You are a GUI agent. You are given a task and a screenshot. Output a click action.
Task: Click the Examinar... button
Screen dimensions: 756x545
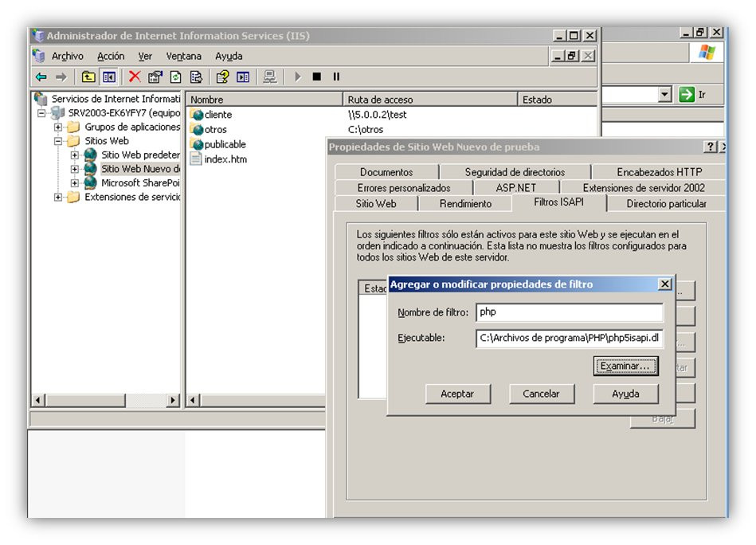tap(625, 366)
